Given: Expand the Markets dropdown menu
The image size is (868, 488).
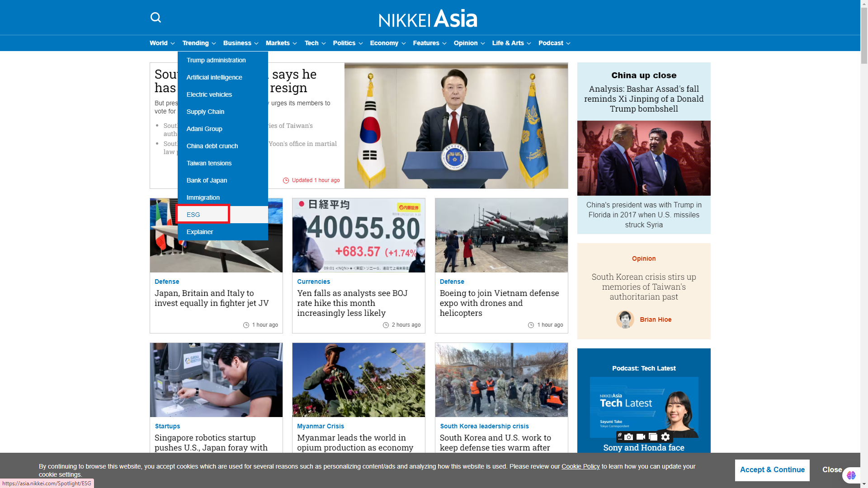Looking at the screenshot, I should (x=281, y=43).
